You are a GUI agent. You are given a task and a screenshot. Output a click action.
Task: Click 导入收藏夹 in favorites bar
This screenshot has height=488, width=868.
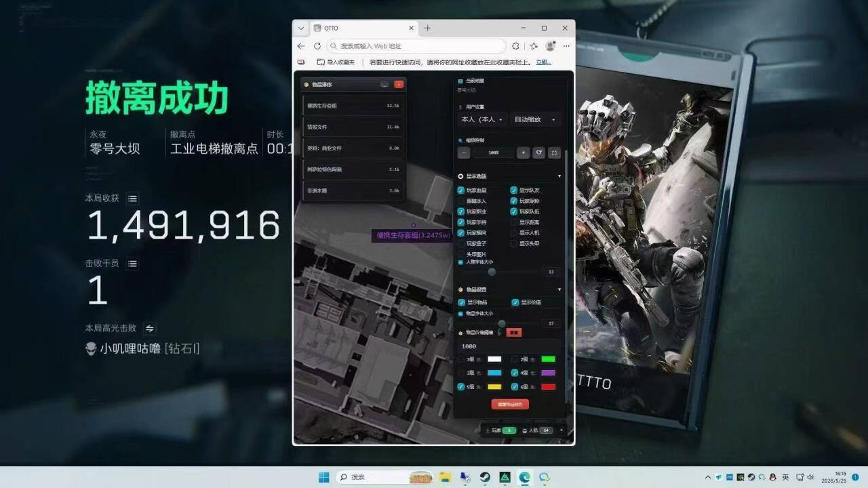click(336, 62)
